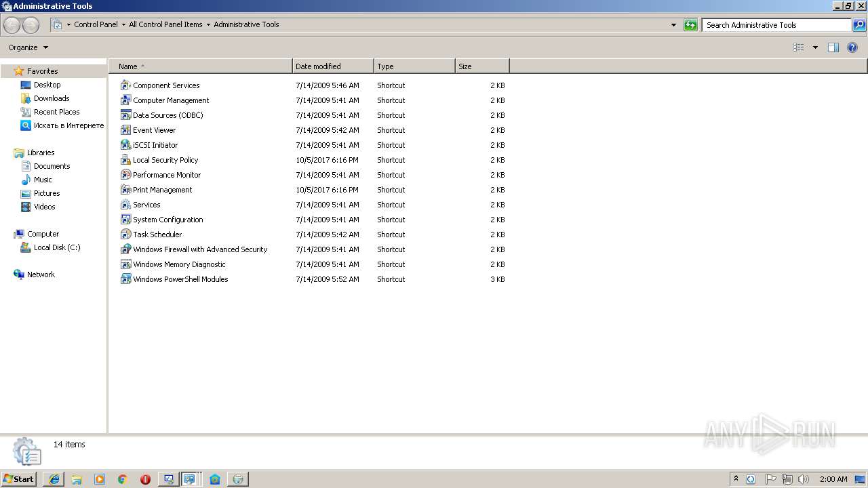Select Libraries in the navigation pane
868x488 pixels.
[40, 152]
